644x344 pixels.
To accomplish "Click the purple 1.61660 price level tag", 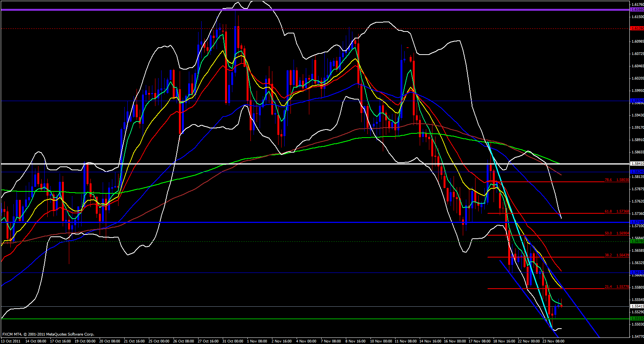I will click(x=637, y=10).
